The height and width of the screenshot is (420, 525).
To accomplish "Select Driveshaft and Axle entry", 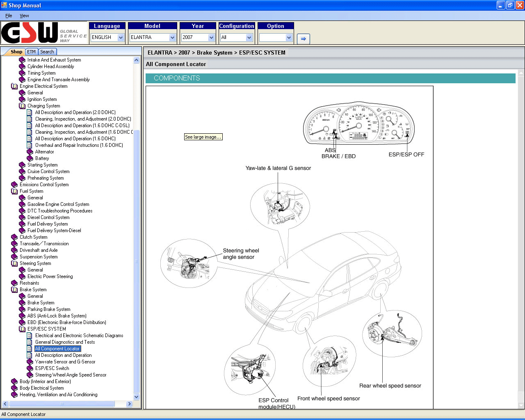I will (x=39, y=250).
